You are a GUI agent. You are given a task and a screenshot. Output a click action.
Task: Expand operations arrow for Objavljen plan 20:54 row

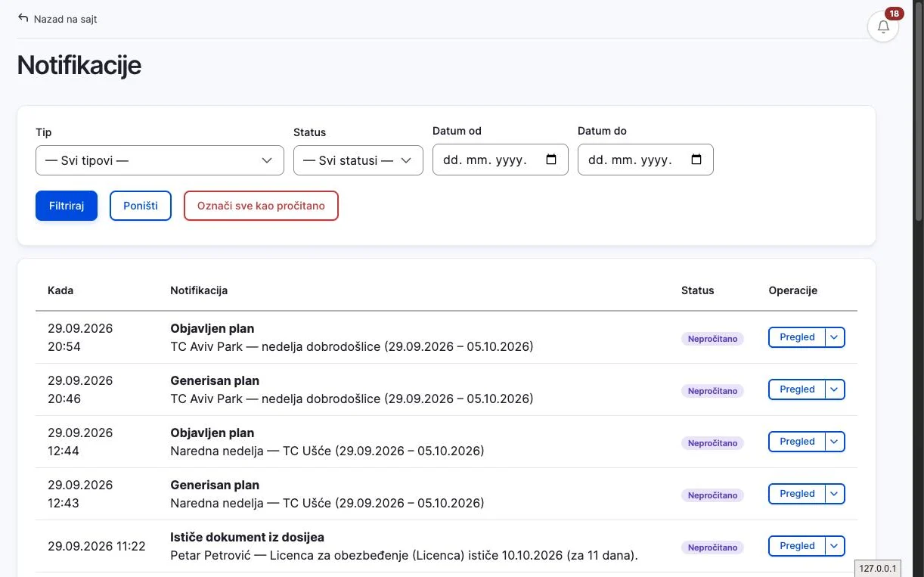click(x=834, y=337)
